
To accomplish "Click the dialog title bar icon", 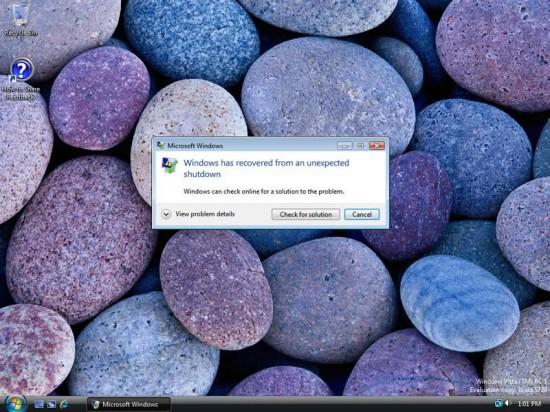I will tap(161, 146).
